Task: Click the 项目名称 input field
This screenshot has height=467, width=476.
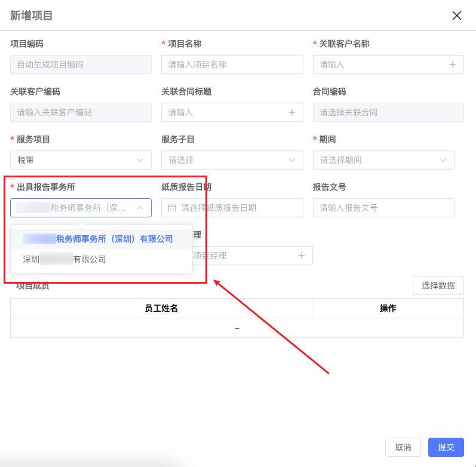Action: pyautogui.click(x=232, y=64)
